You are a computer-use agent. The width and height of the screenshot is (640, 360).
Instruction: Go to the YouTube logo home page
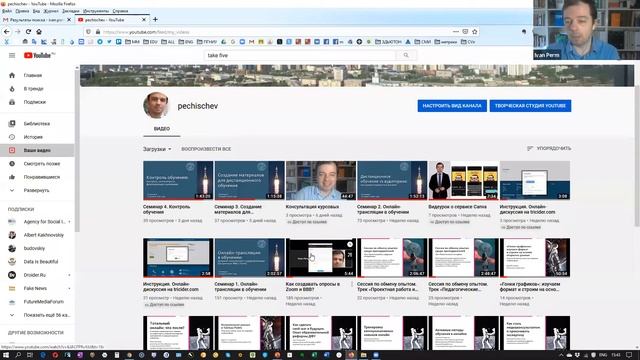coord(39,55)
